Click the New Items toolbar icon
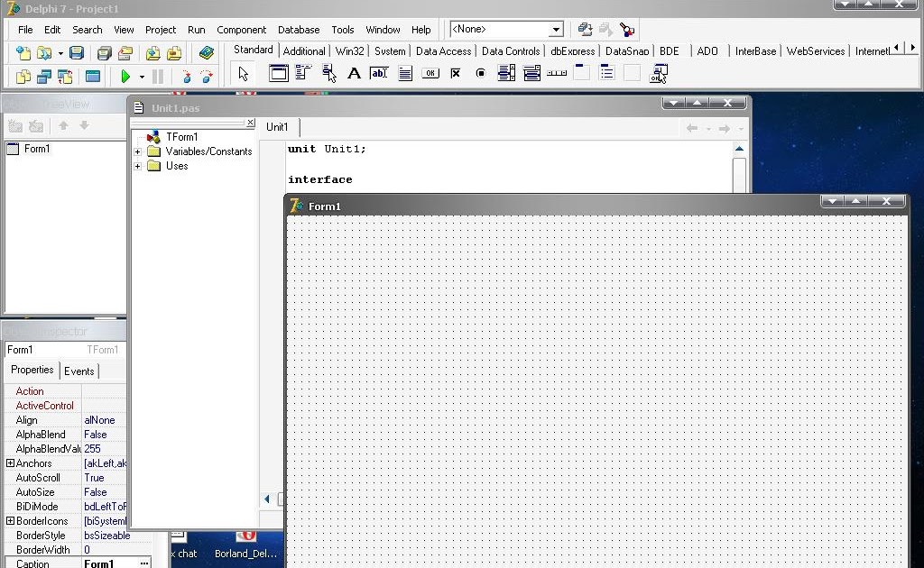924x568 pixels. point(23,53)
